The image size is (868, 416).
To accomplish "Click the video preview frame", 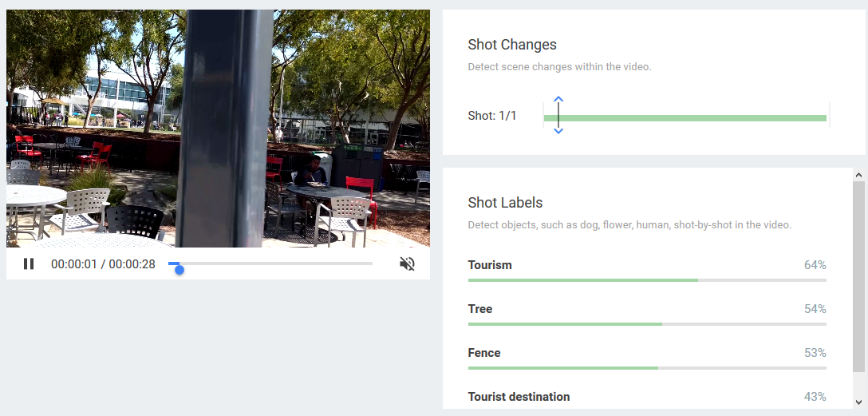I will pyautogui.click(x=218, y=128).
